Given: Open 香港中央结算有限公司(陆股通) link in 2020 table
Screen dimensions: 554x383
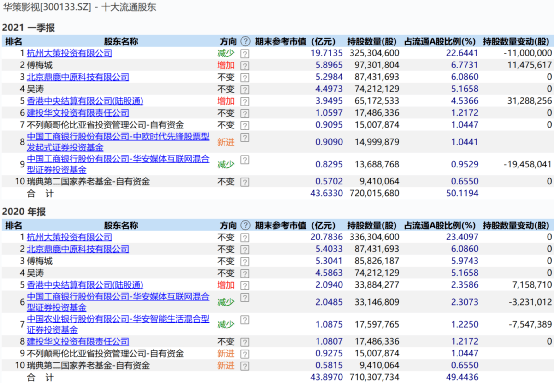Looking at the screenshot, I should pos(85,285).
